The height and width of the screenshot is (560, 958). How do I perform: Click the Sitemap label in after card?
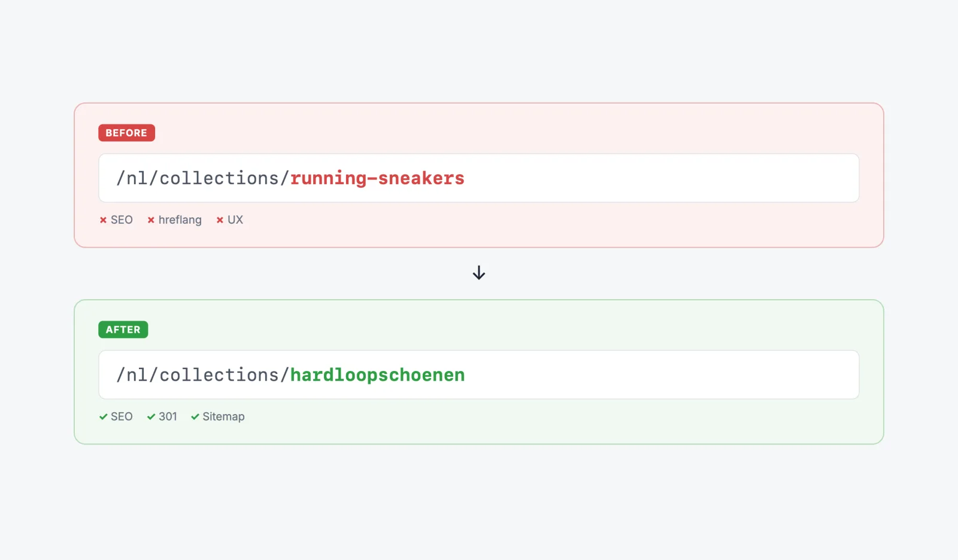click(x=223, y=417)
